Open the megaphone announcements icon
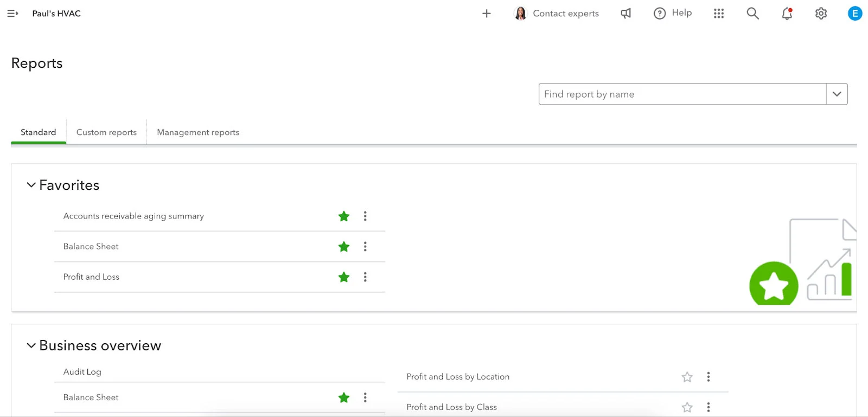 click(x=626, y=14)
